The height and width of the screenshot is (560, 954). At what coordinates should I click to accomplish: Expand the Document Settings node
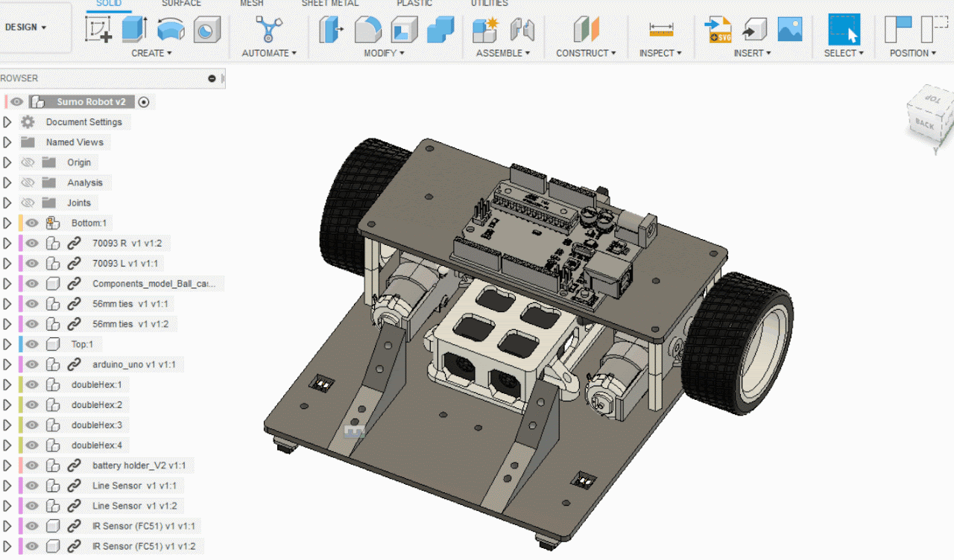7,122
